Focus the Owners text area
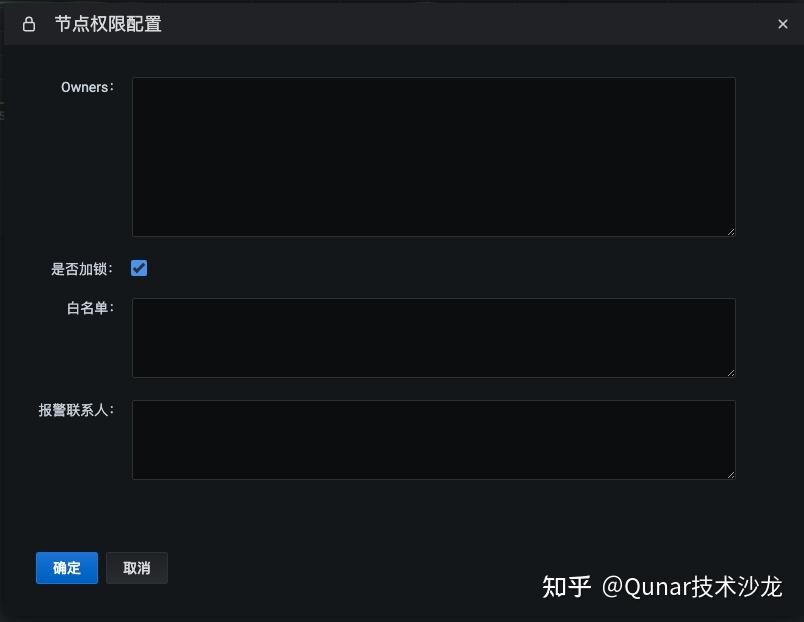Screen dimensions: 804x622 click(x=433, y=157)
